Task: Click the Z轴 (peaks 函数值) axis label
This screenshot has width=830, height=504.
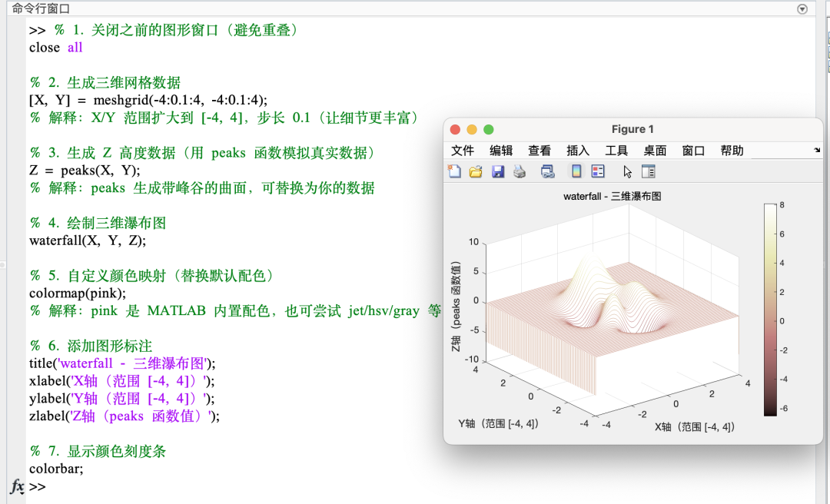Action: [x=455, y=307]
